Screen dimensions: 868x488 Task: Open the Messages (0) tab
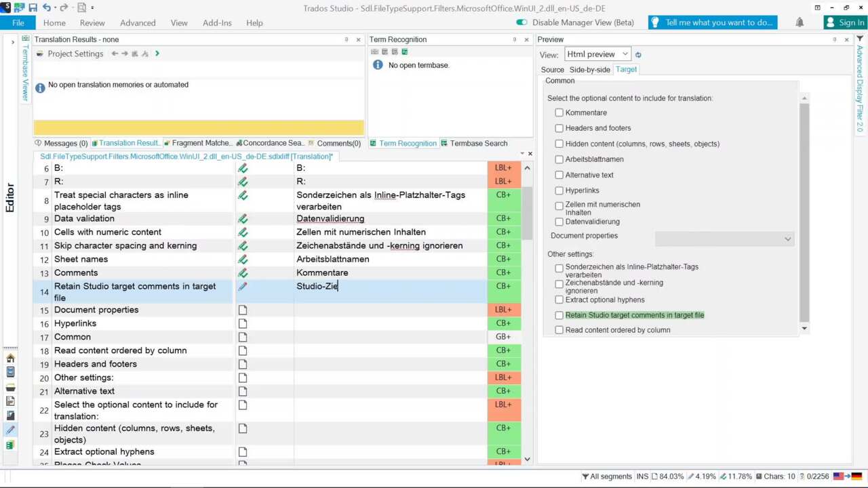click(x=61, y=143)
